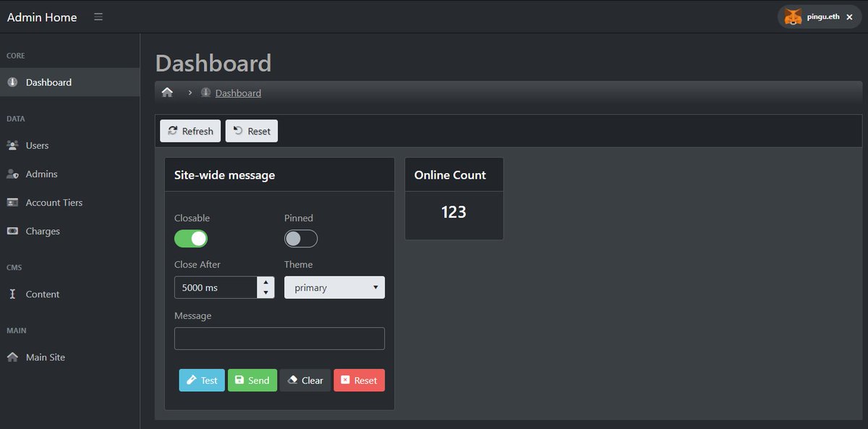Image resolution: width=868 pixels, height=429 pixels.
Task: Click the Close After 5000 ms field
Action: (216, 287)
